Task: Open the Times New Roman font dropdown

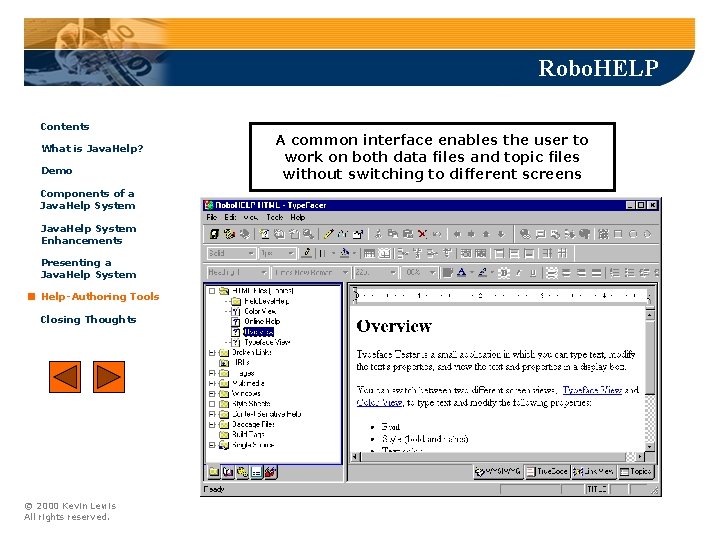Action: coord(345,273)
